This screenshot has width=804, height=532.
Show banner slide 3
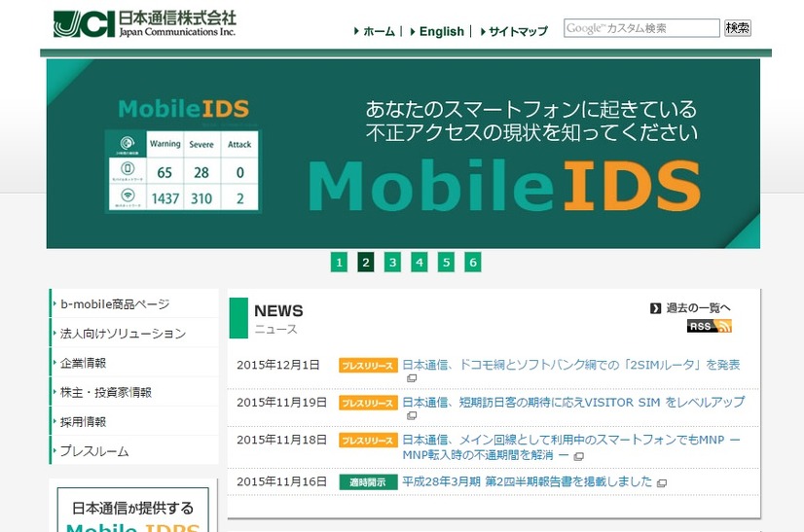point(393,263)
